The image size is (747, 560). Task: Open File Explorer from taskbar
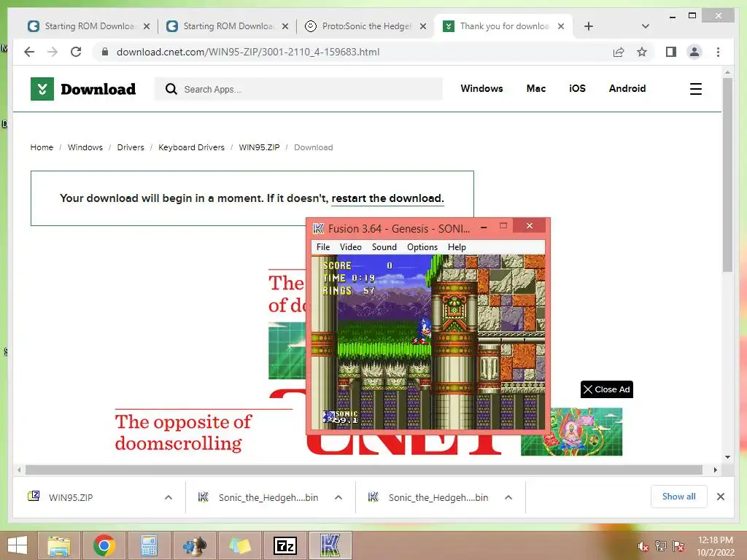click(x=59, y=545)
